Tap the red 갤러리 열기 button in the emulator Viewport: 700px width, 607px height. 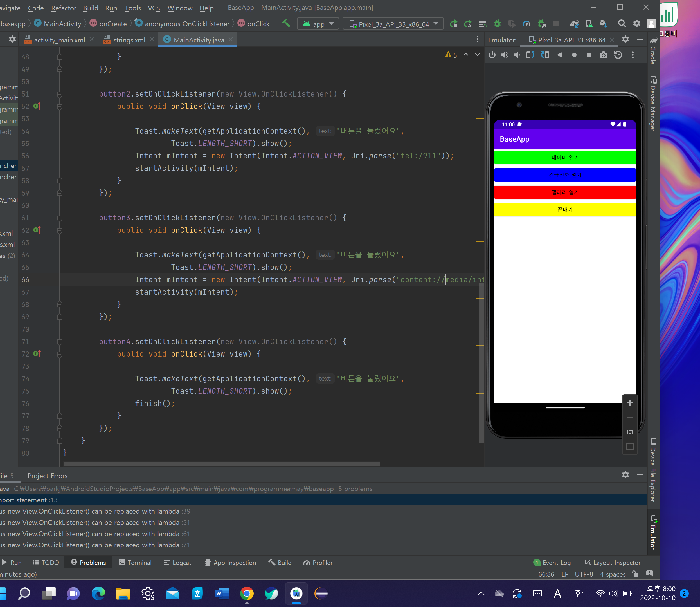[x=565, y=192]
